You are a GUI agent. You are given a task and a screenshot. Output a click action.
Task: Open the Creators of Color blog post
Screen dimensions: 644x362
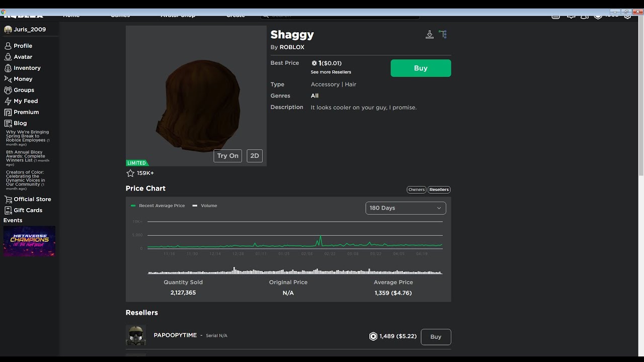(x=26, y=180)
